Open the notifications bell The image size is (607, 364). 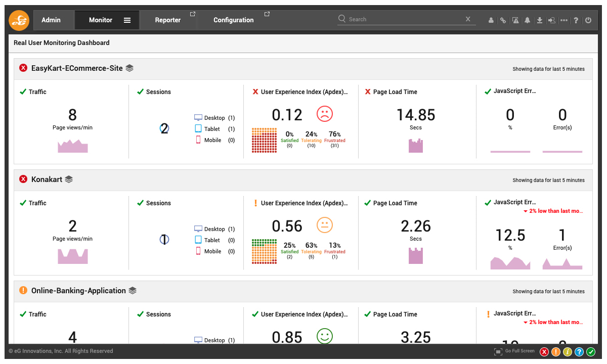[x=528, y=20]
